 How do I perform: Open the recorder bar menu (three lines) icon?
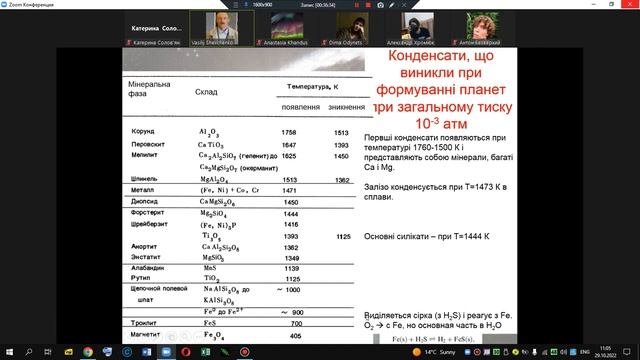(x=236, y=5)
